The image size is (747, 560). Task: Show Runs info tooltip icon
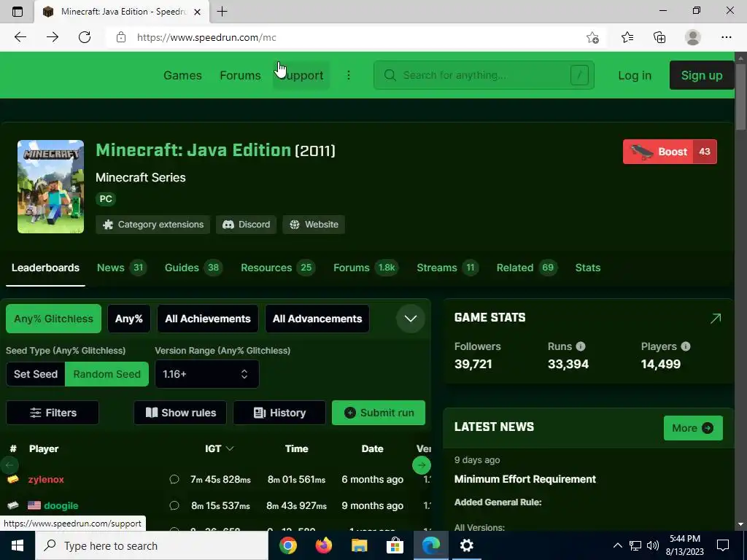pos(580,346)
